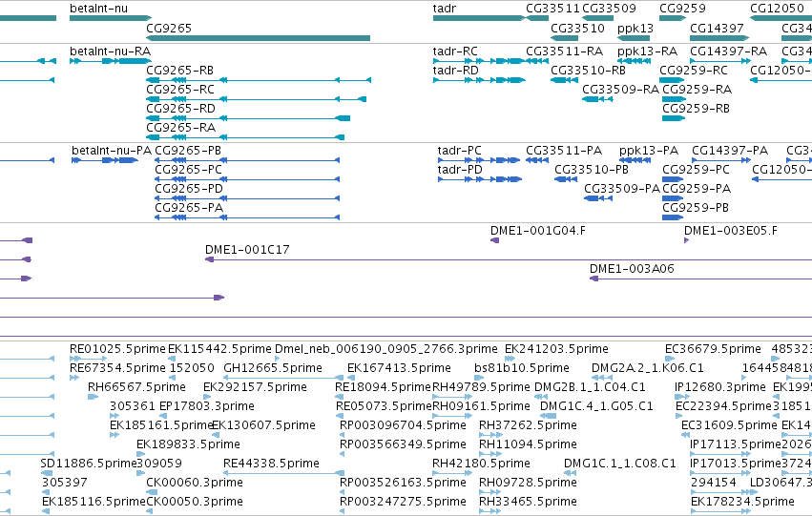Select EST RE44338.5prime

point(283,473)
